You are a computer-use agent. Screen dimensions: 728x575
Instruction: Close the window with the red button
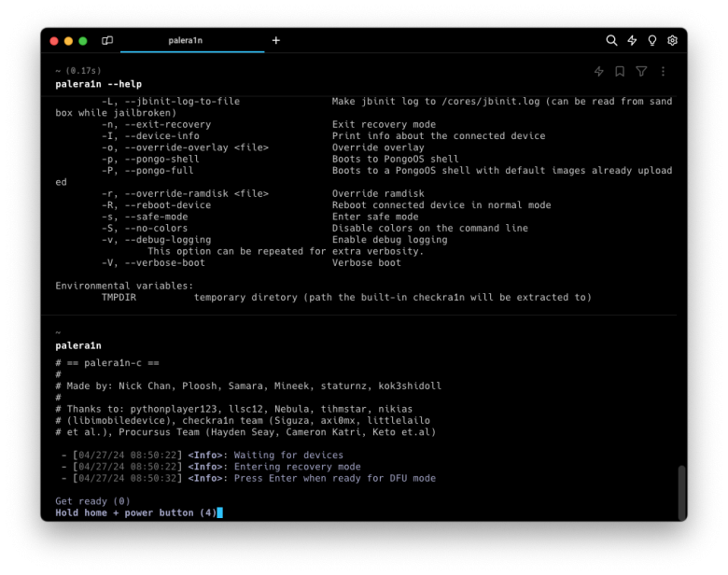[x=54, y=41]
